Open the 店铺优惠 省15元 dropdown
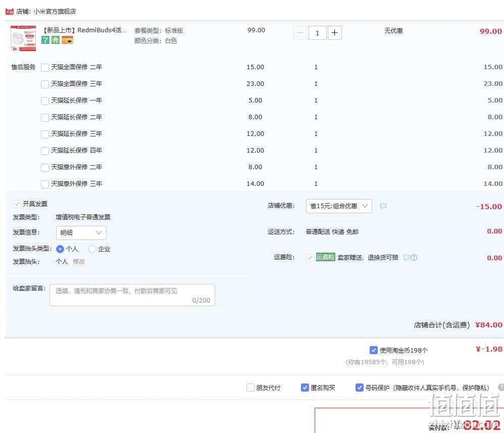The height and width of the screenshot is (433, 504). (x=339, y=206)
